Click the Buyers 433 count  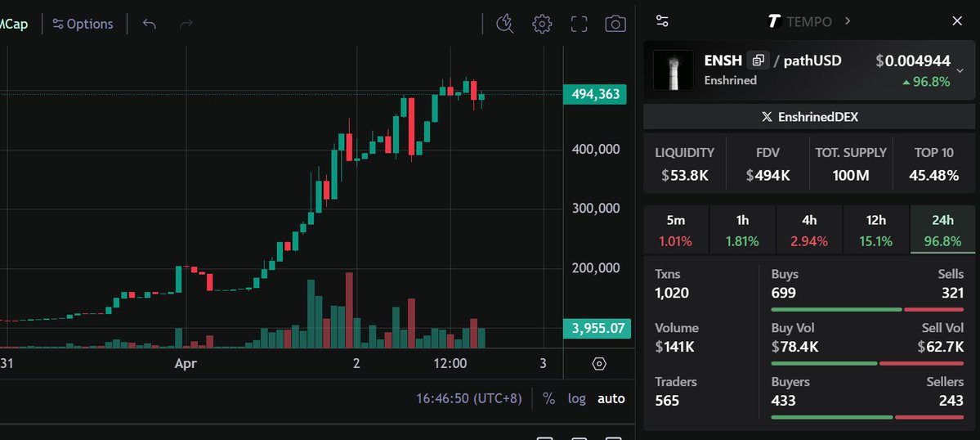pos(784,400)
